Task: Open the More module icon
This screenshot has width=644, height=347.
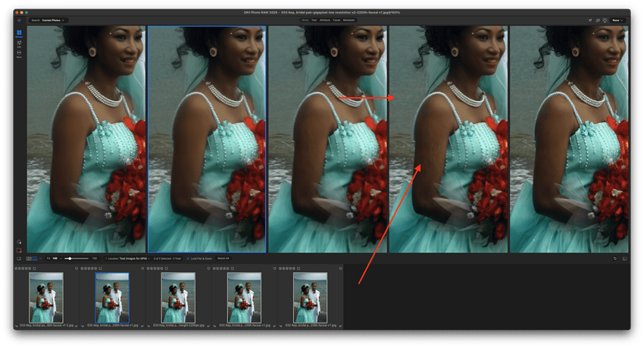Action: point(19,54)
